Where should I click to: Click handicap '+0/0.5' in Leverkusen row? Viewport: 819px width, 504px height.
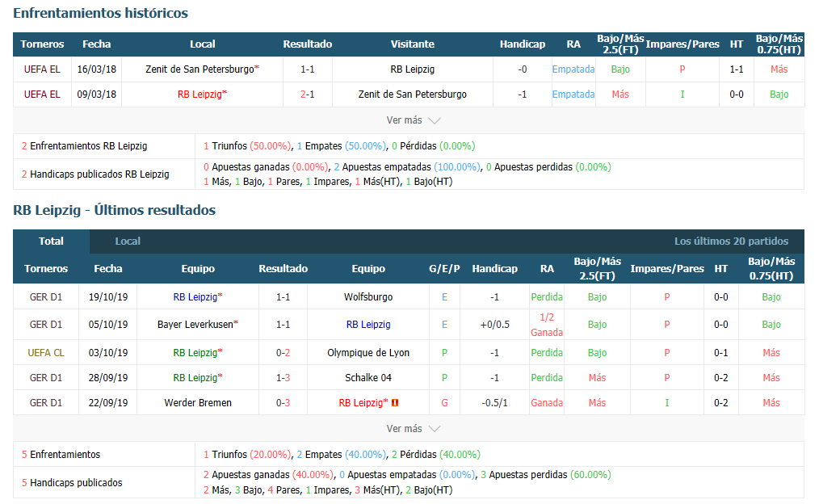coord(494,325)
